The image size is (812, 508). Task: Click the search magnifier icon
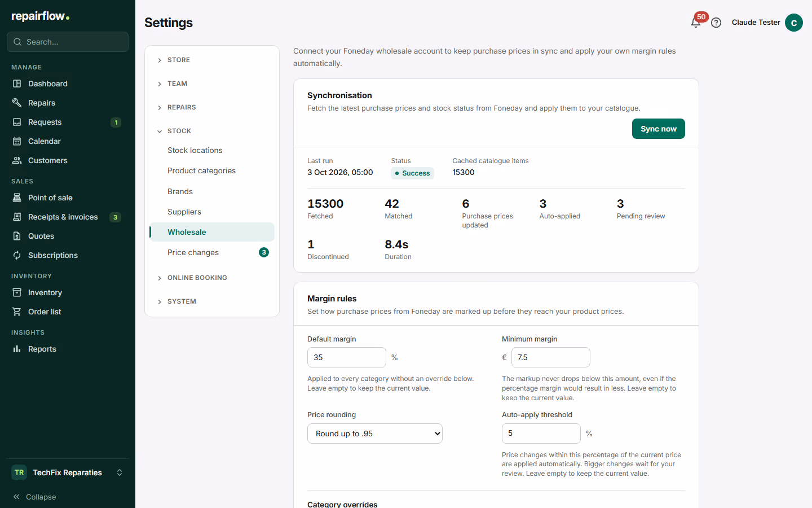click(x=17, y=42)
